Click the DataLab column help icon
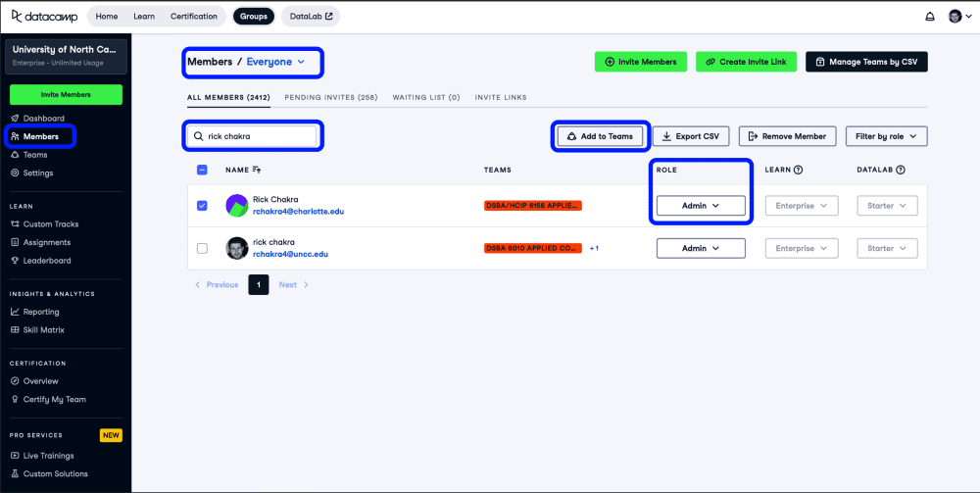 900,170
